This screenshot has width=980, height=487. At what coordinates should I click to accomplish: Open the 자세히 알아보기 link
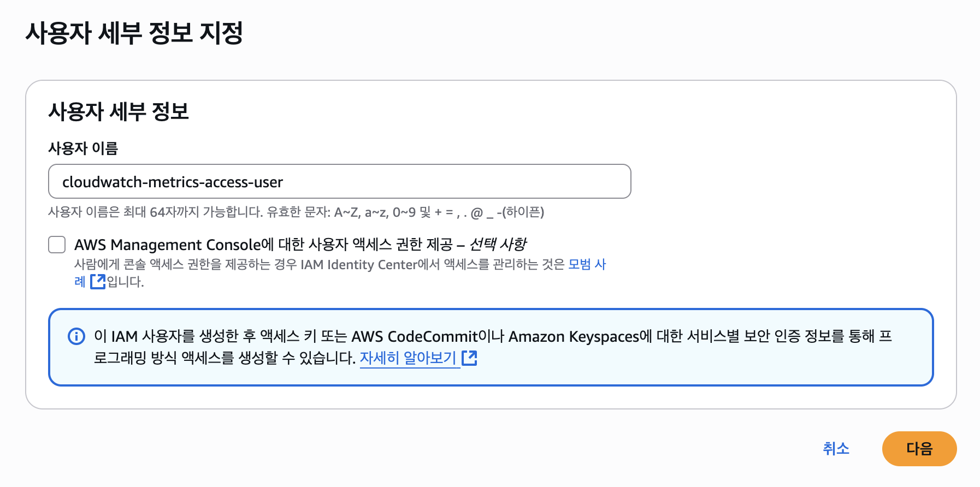pos(408,358)
